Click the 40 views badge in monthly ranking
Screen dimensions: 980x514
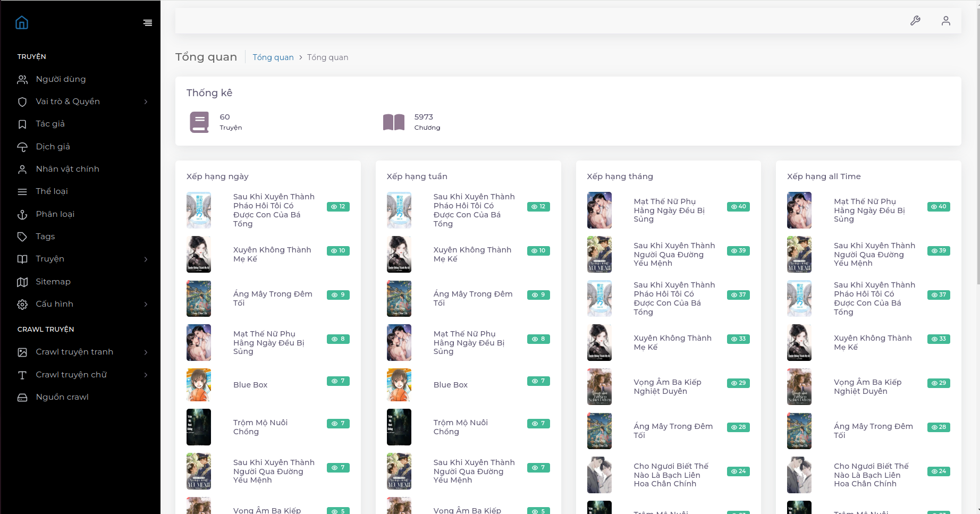click(x=738, y=207)
